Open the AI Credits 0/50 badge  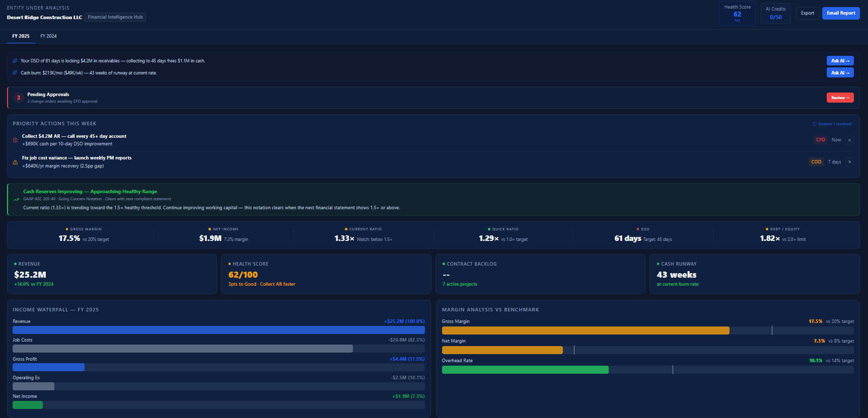tap(775, 14)
